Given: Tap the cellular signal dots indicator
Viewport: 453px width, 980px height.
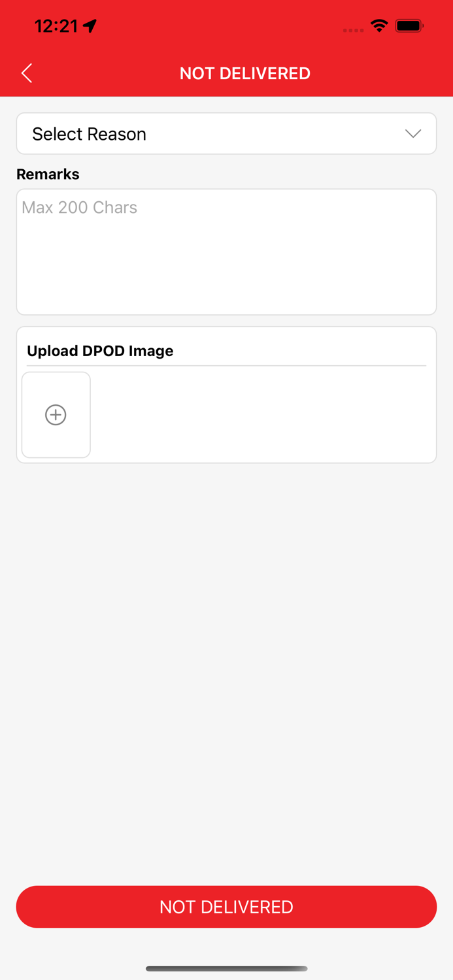Looking at the screenshot, I should click(354, 30).
